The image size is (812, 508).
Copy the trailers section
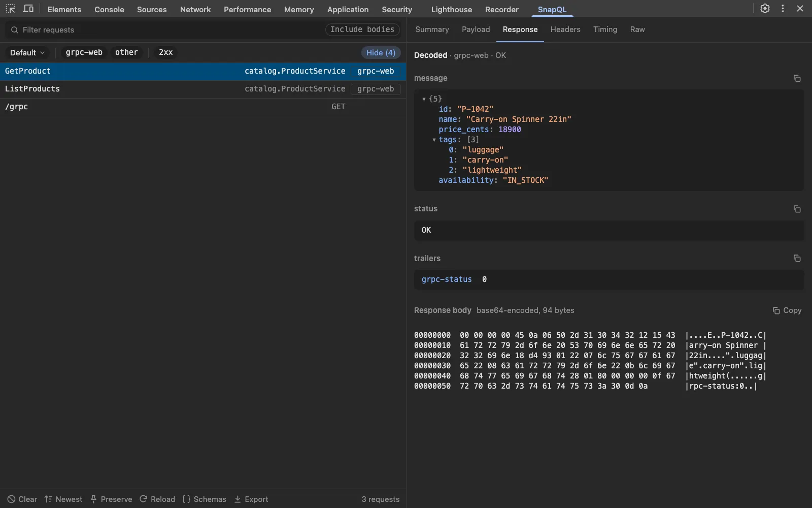pos(797,258)
